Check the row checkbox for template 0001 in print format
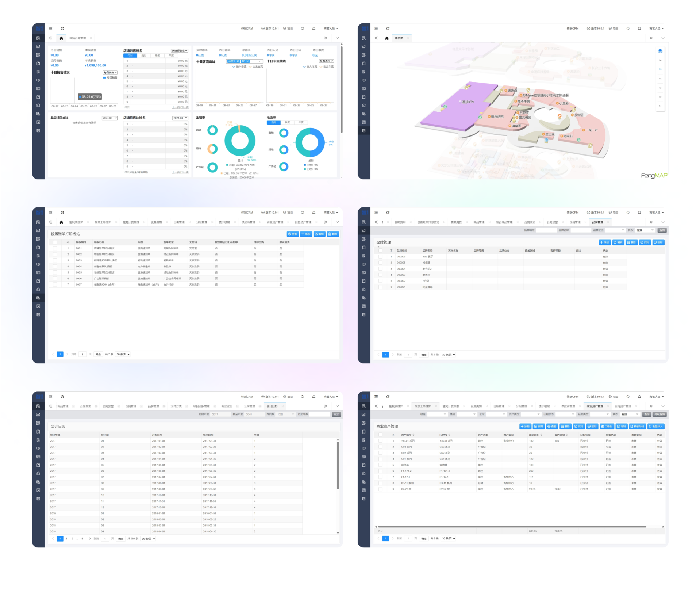Viewport: 700px width, 592px height. tap(55, 248)
